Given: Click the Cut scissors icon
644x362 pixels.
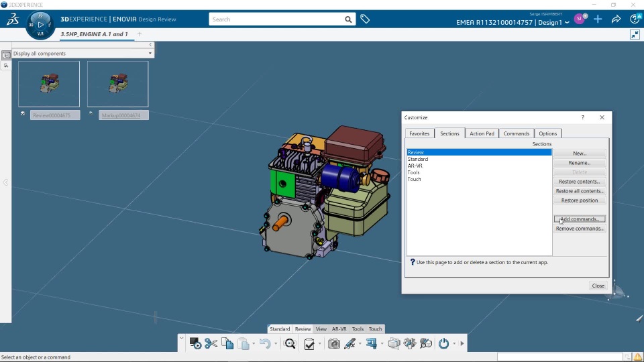Looking at the screenshot, I should 211,343.
